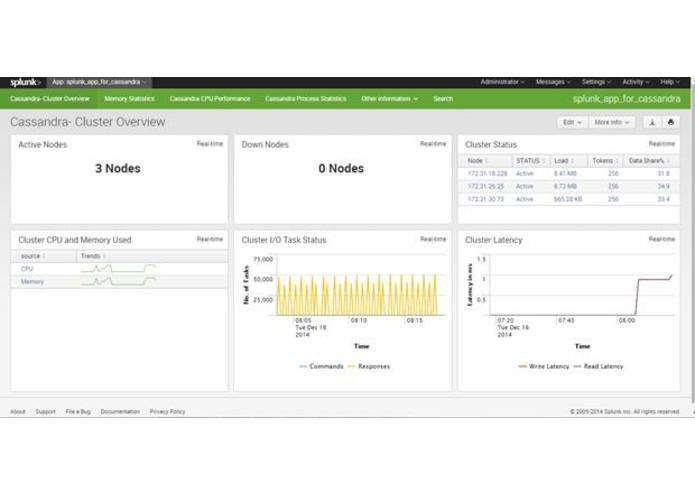Open the Messages menu
This screenshot has width=695, height=494.
[553, 82]
